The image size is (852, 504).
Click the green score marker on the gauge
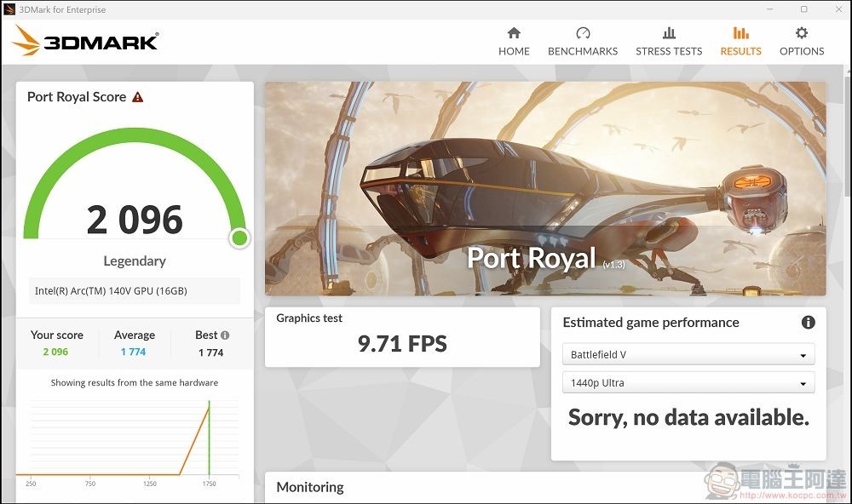pyautogui.click(x=239, y=238)
